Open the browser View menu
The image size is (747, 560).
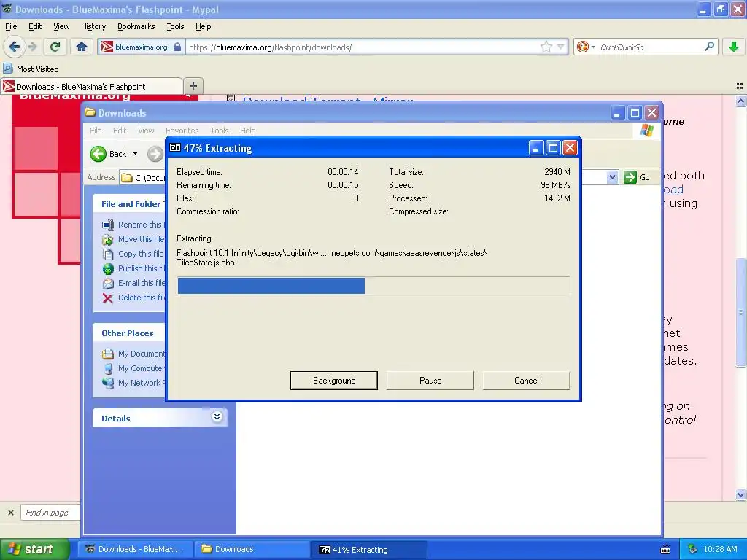(x=61, y=26)
